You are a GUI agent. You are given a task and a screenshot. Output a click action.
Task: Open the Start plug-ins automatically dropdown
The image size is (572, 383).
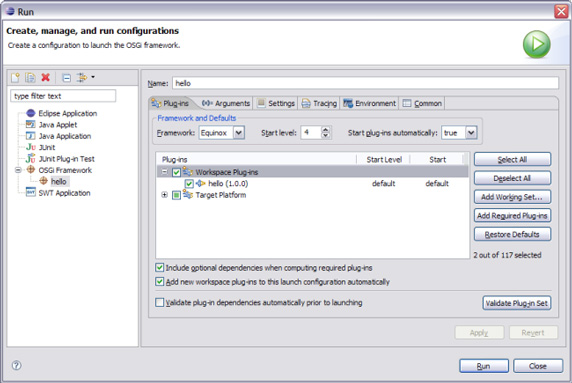click(471, 133)
